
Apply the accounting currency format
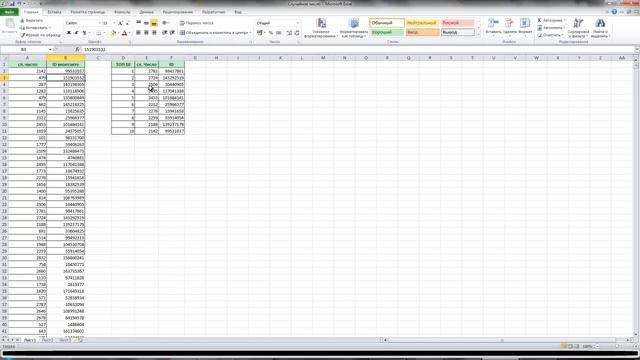tap(260, 33)
